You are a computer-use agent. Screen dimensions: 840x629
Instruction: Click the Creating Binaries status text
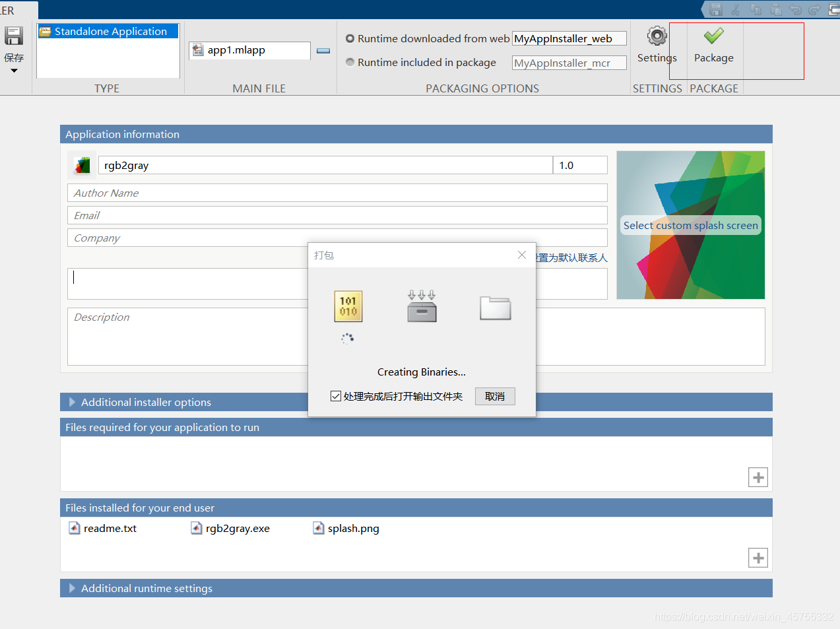coord(422,372)
